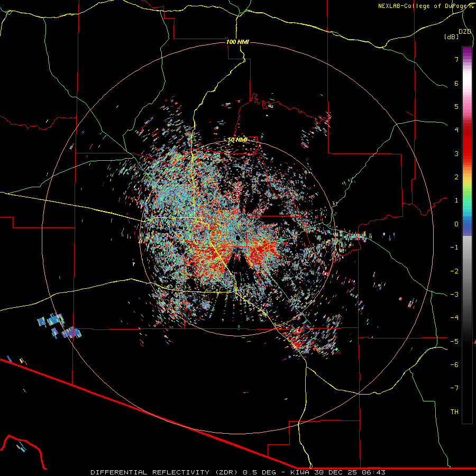
Task: Select the 100 NMI range ring label
Action: (x=237, y=42)
